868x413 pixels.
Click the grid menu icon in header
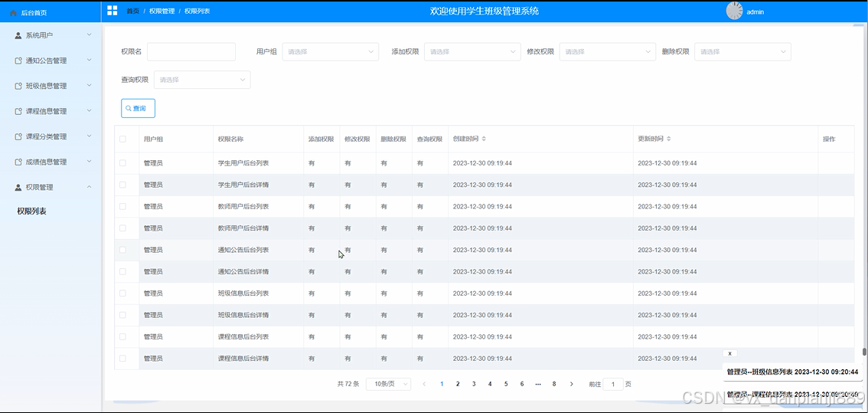(113, 11)
